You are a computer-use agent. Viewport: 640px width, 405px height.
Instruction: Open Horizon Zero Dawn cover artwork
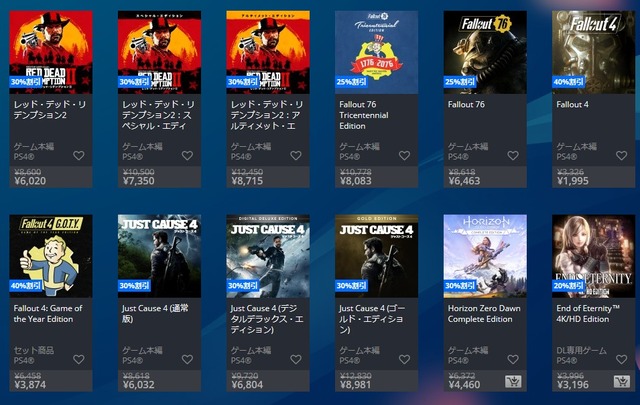485,256
